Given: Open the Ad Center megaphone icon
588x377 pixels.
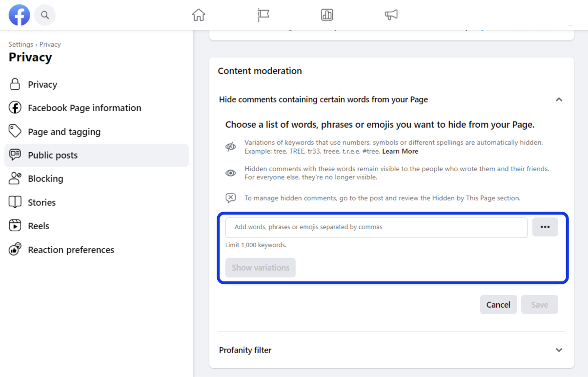Looking at the screenshot, I should (392, 15).
